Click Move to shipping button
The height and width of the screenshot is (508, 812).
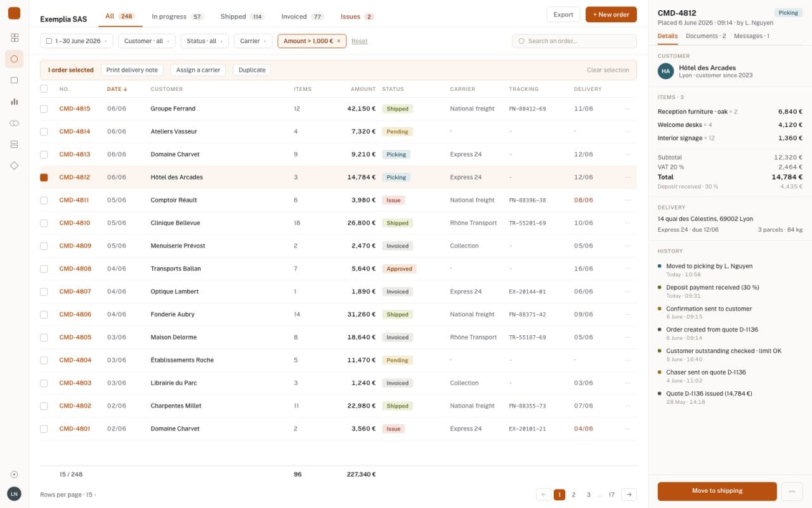(717, 491)
